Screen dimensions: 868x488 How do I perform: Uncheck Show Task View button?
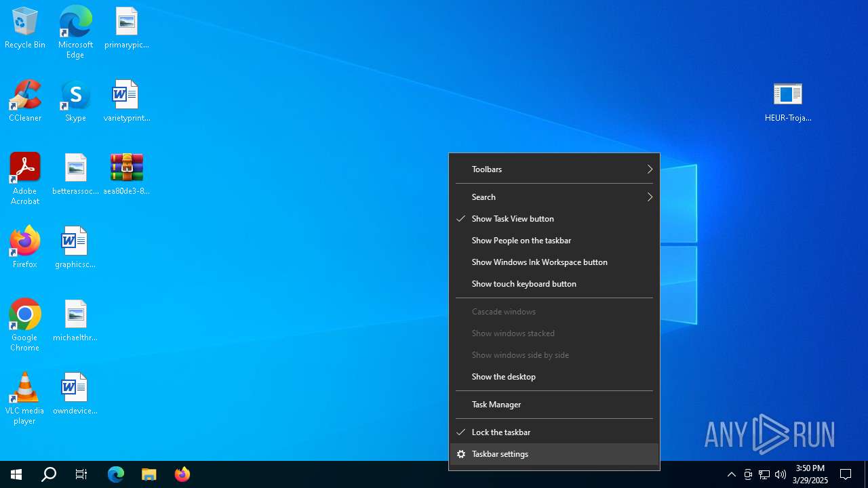click(555, 219)
